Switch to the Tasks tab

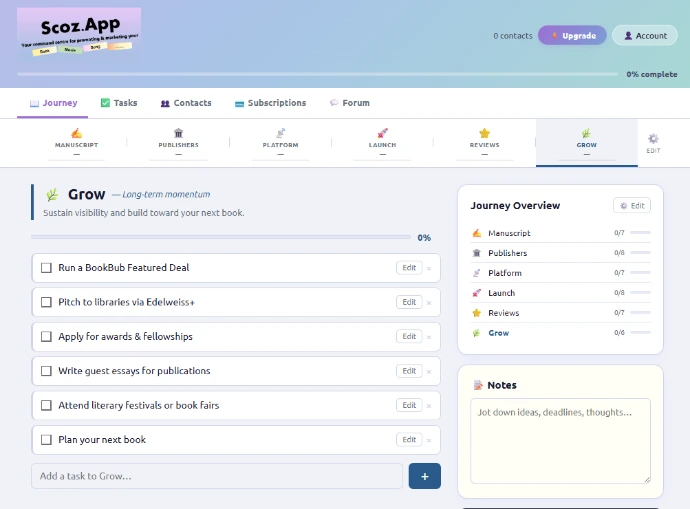tap(119, 103)
